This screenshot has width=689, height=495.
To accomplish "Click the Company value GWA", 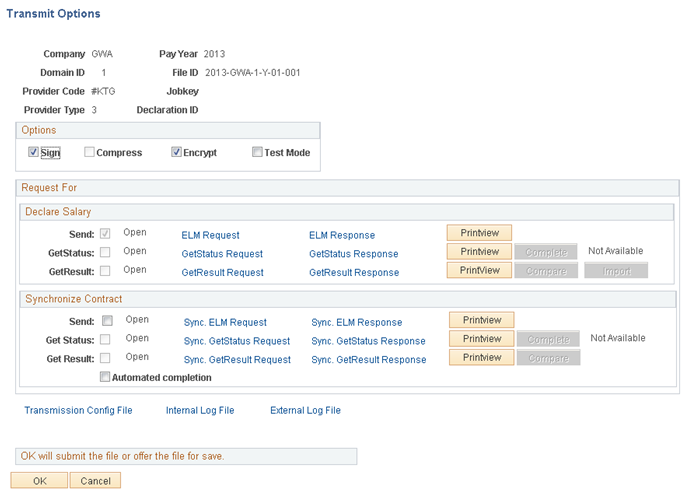I will coord(102,54).
